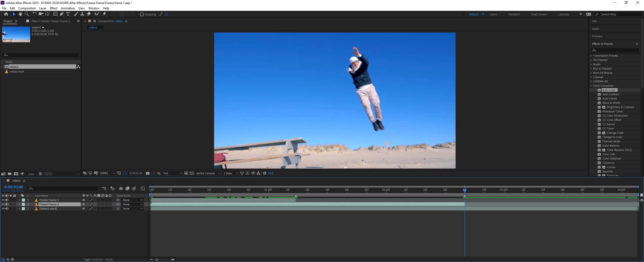Enable the Snapping checkbox in the toolbar
The height and width of the screenshot is (262, 644).
tap(142, 14)
